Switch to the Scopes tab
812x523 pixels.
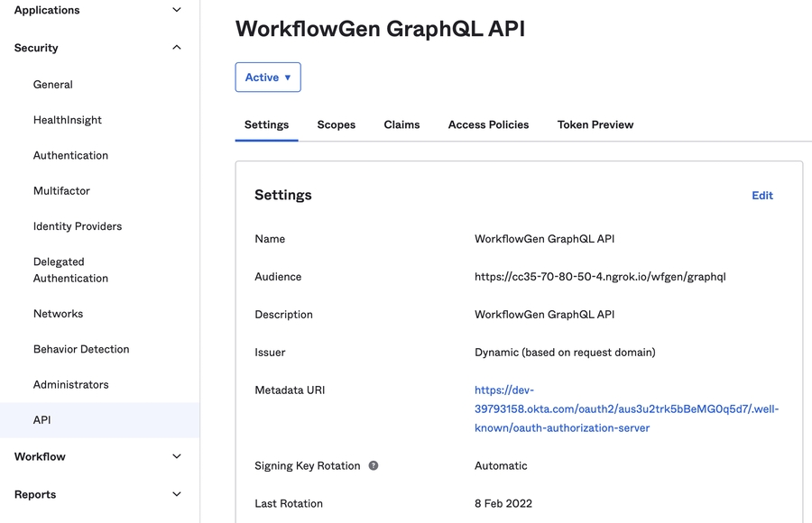tap(336, 124)
